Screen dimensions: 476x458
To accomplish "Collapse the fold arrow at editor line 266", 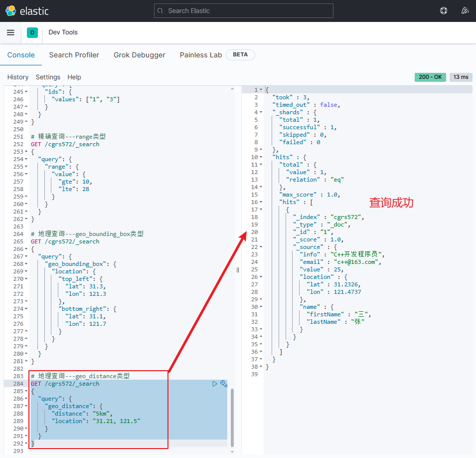I will point(26,249).
